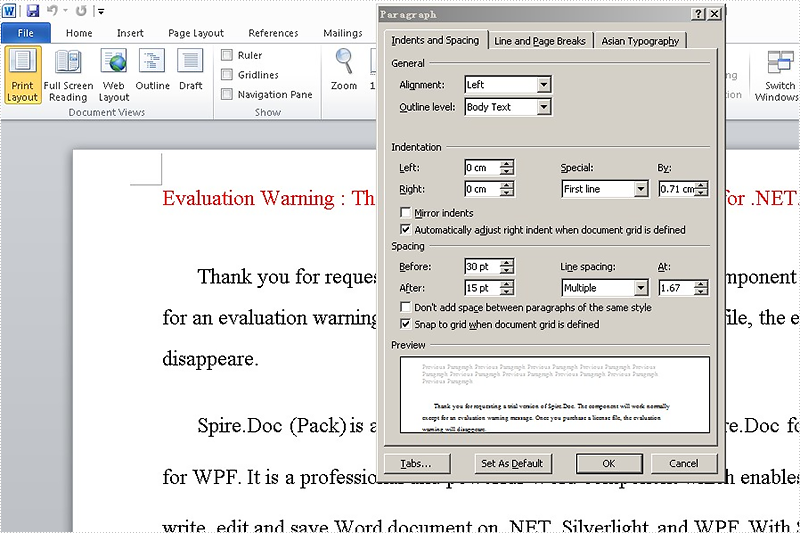Click the Left indentation field
Screen dimensions: 800x533
tap(482, 168)
